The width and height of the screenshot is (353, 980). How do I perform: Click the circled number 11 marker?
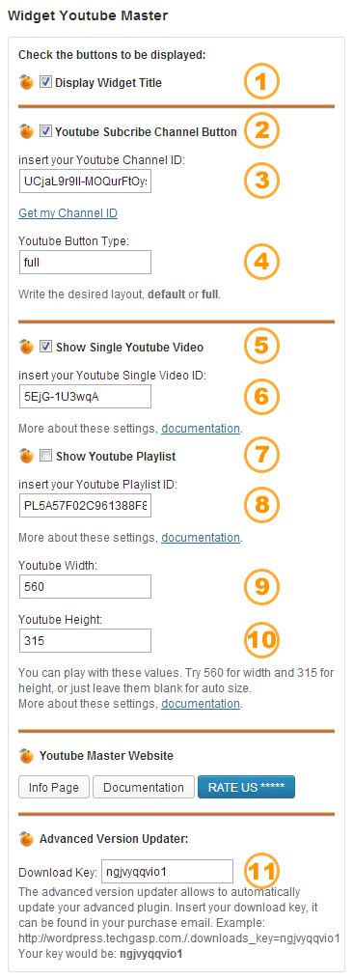click(x=261, y=871)
